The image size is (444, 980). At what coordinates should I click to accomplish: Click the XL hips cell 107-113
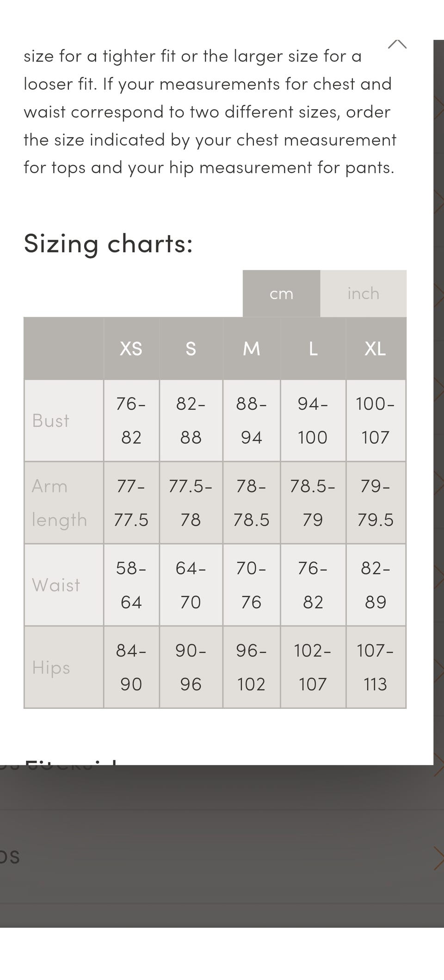[x=375, y=668]
